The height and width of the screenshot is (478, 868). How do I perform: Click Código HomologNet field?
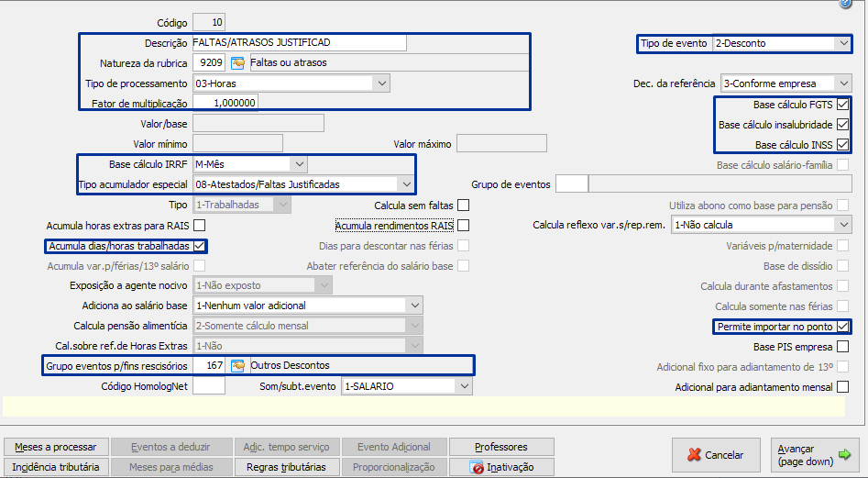209,386
